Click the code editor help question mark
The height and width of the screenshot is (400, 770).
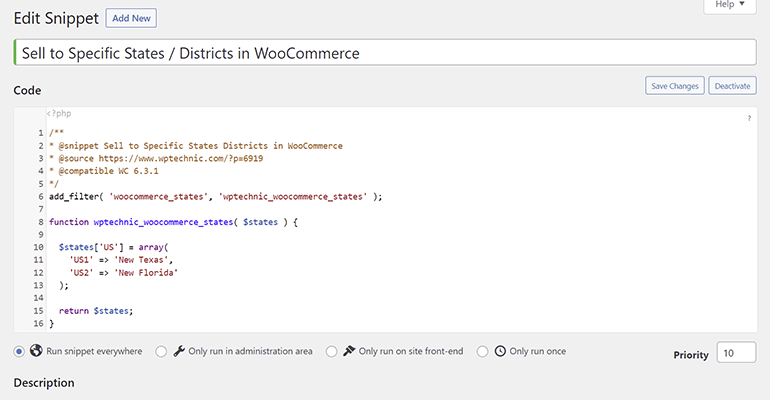click(749, 118)
